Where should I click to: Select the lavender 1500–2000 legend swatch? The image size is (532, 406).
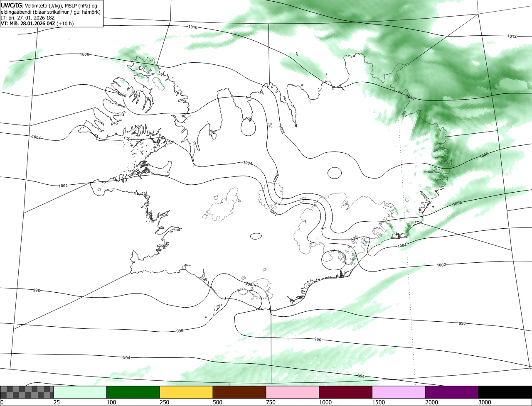click(x=399, y=392)
